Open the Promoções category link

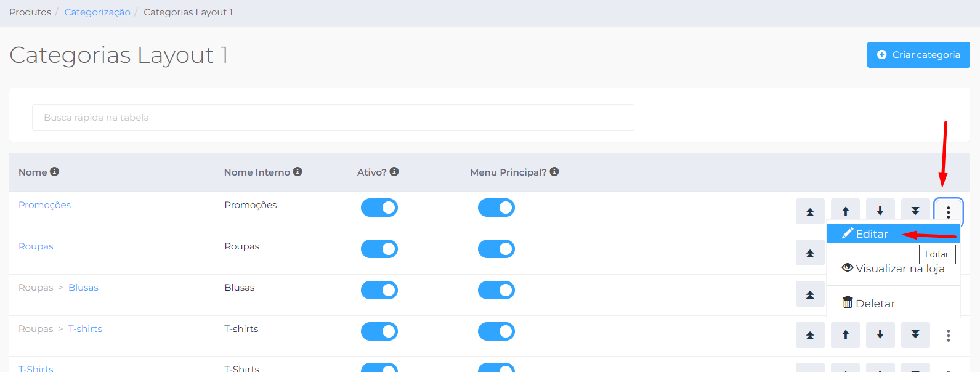coord(44,205)
